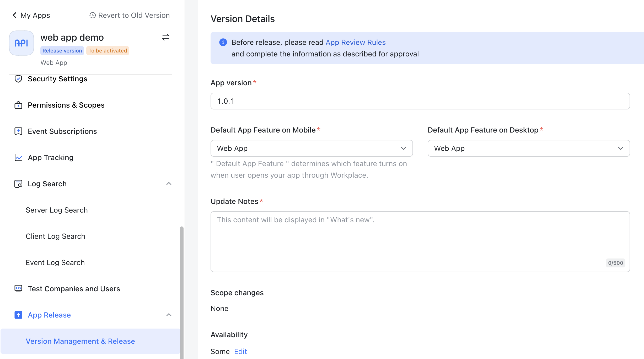Navigate to Client Log Search
The image size is (644, 359).
pyautogui.click(x=56, y=236)
